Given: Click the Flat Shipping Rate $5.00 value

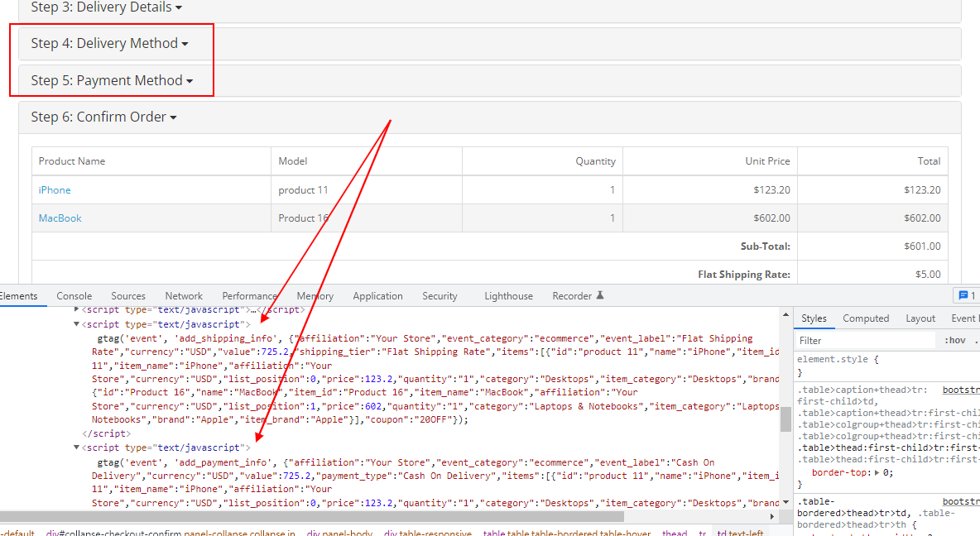Looking at the screenshot, I should (928, 275).
